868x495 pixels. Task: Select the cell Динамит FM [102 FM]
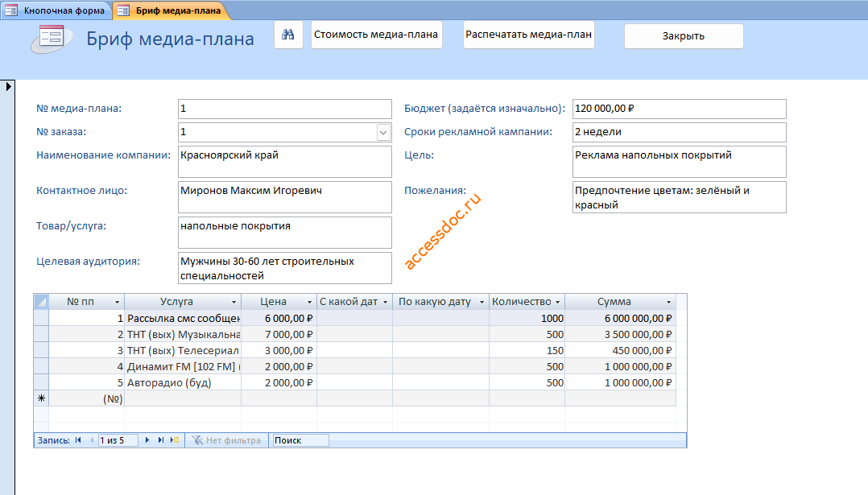click(183, 367)
